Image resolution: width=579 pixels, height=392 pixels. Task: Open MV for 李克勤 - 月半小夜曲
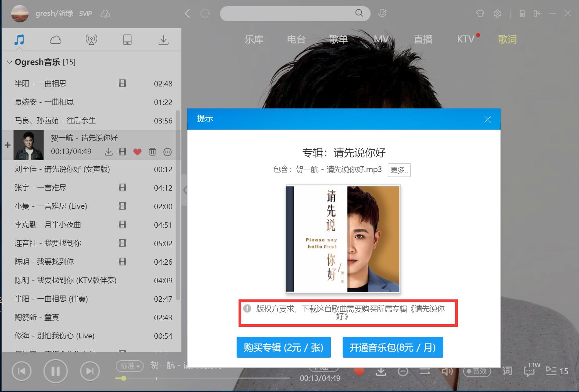click(x=122, y=225)
